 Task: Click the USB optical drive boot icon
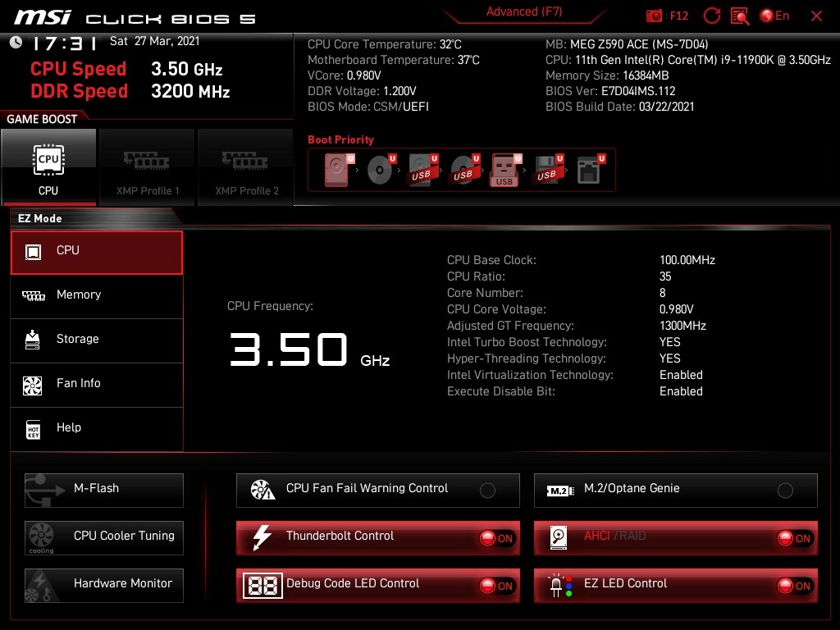[464, 170]
